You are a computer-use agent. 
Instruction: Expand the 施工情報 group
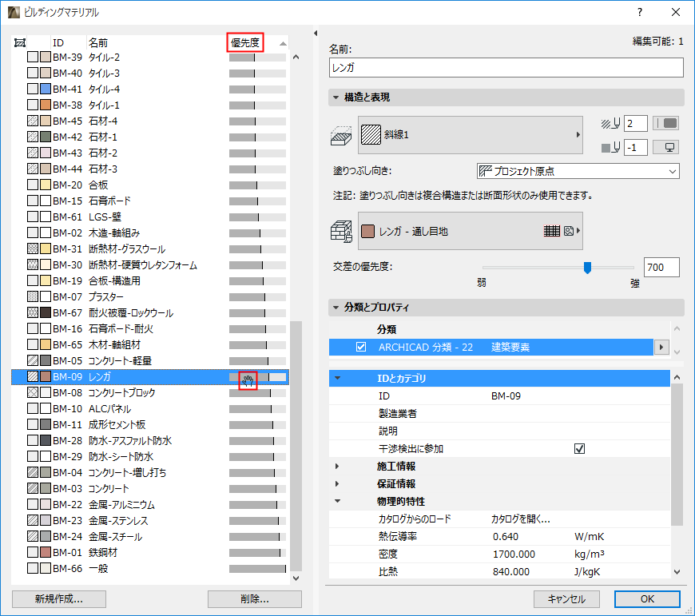(x=337, y=467)
